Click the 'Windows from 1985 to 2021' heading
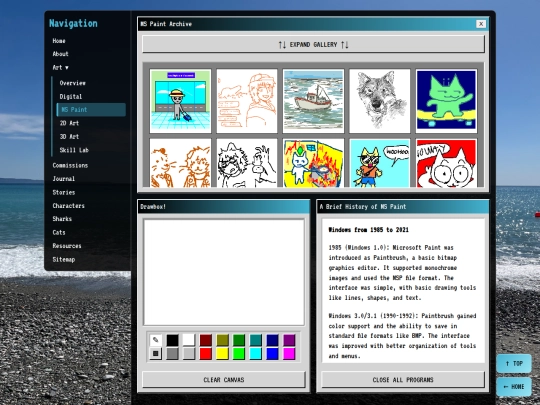Screen dimensions: 540x405 (368, 230)
